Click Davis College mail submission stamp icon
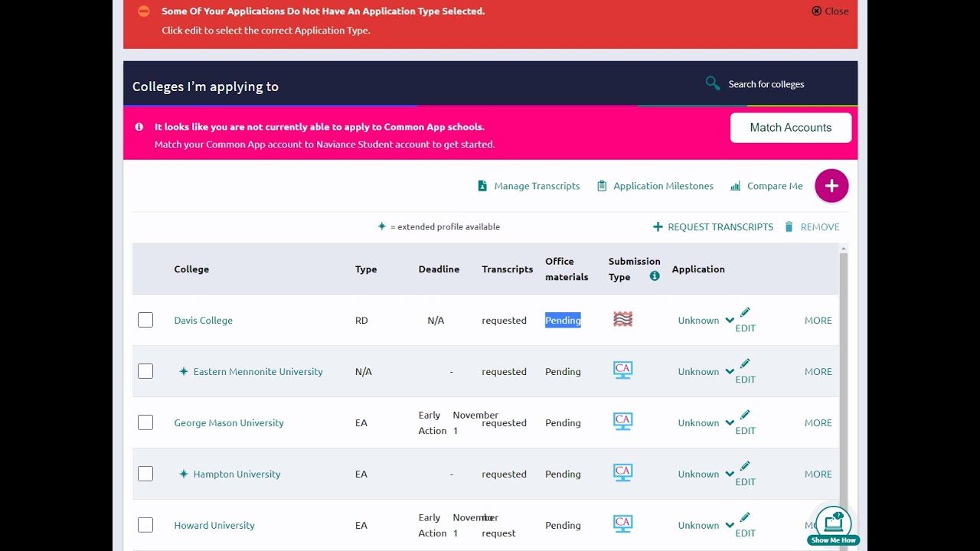Viewport: 980px width, 551px height. tap(623, 319)
